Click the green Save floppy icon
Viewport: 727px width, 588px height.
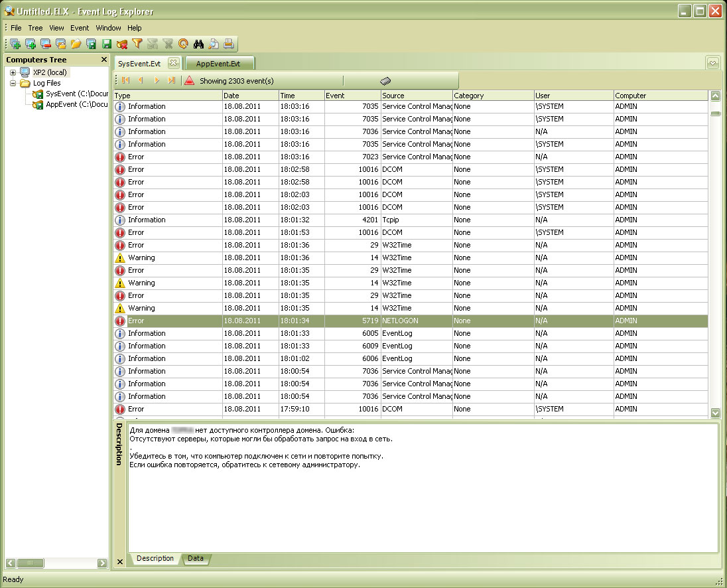(x=107, y=44)
